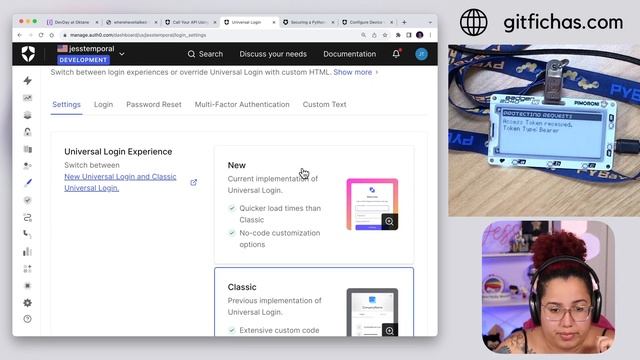Open Auth Pipeline hook sidebar icon

[27, 234]
